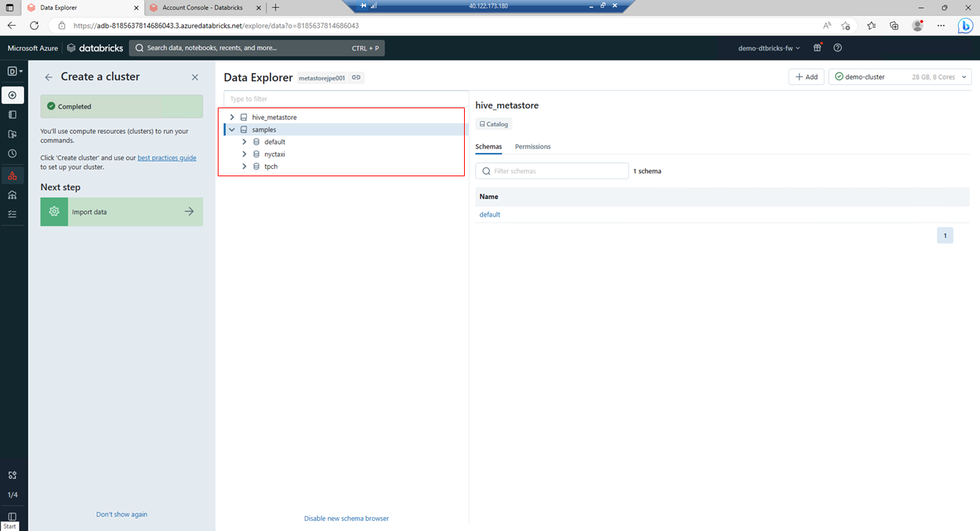Open the Compute cluster icon in the sidebar

pos(12,195)
